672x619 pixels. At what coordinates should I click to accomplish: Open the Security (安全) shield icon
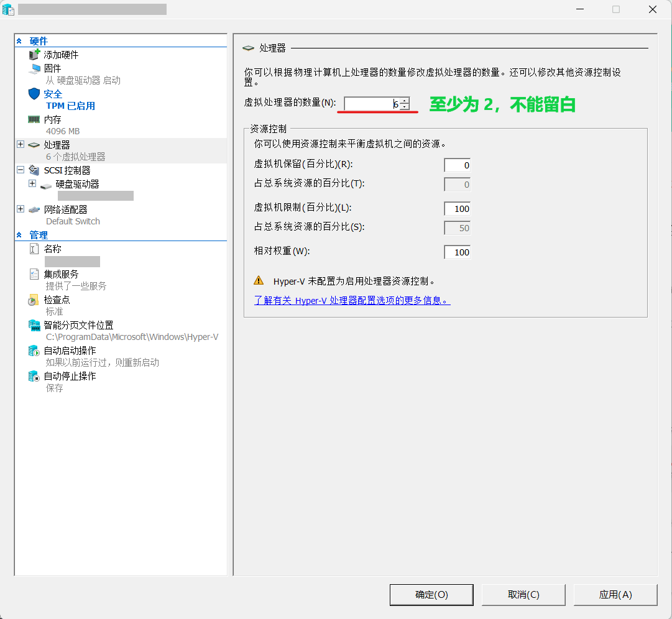coord(34,94)
